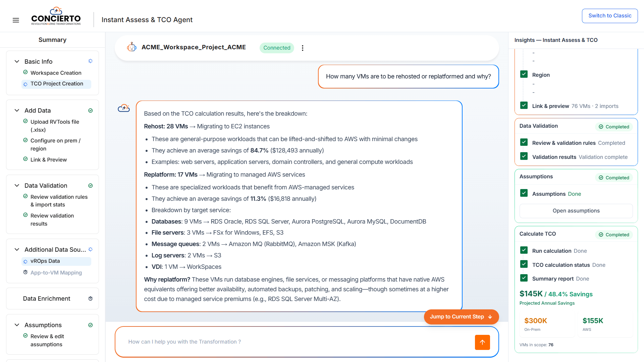
Task: Click the Completed badge on the Assumptions card
Action: coord(614,178)
